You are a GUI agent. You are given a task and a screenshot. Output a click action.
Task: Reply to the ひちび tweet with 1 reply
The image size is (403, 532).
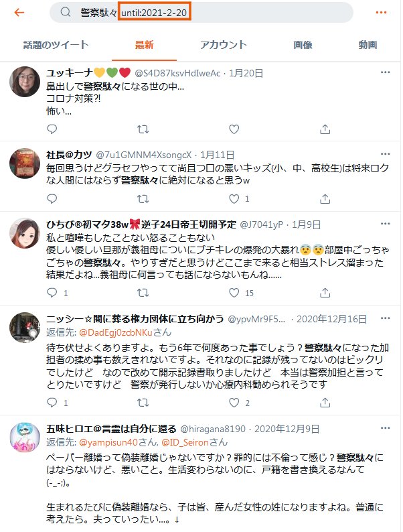pyautogui.click(x=52, y=293)
